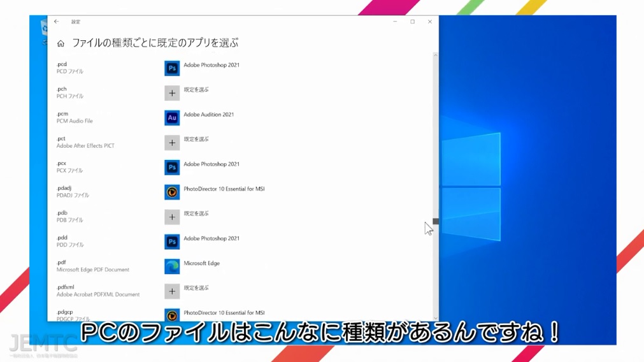Select the .pcx extension text
644x362 pixels.
pyautogui.click(x=61, y=163)
